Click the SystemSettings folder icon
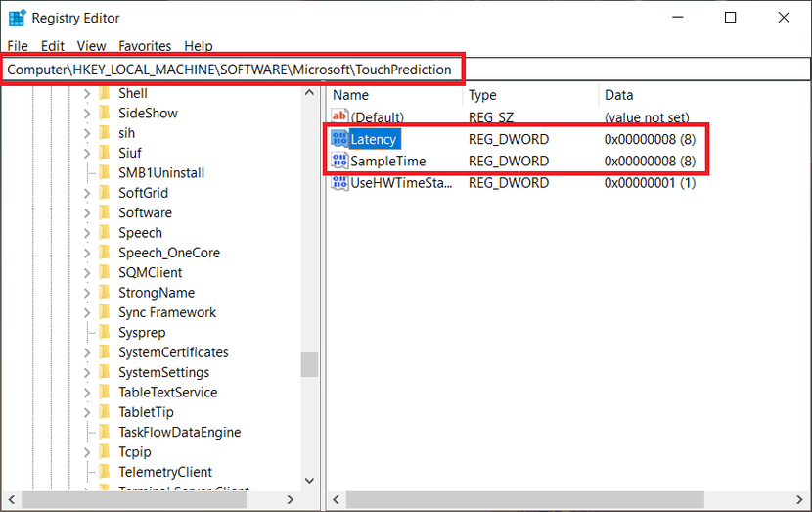Screen dimensions: 812x512 point(105,372)
